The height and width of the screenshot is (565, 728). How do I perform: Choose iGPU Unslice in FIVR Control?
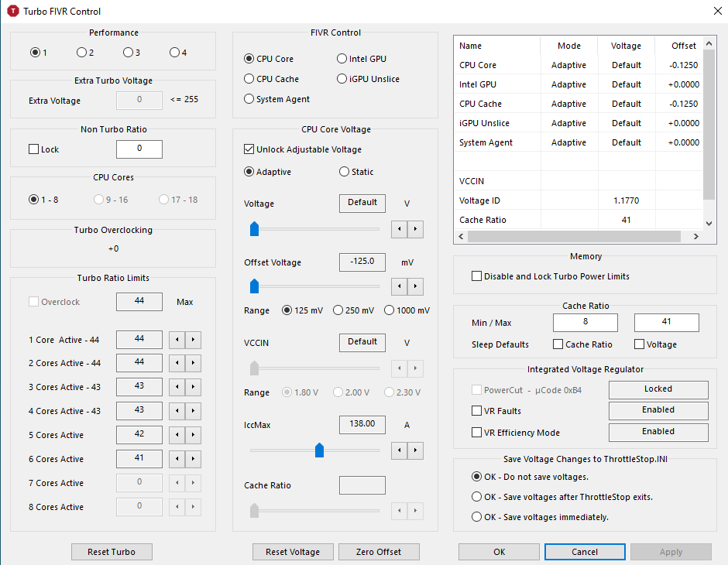pos(368,79)
